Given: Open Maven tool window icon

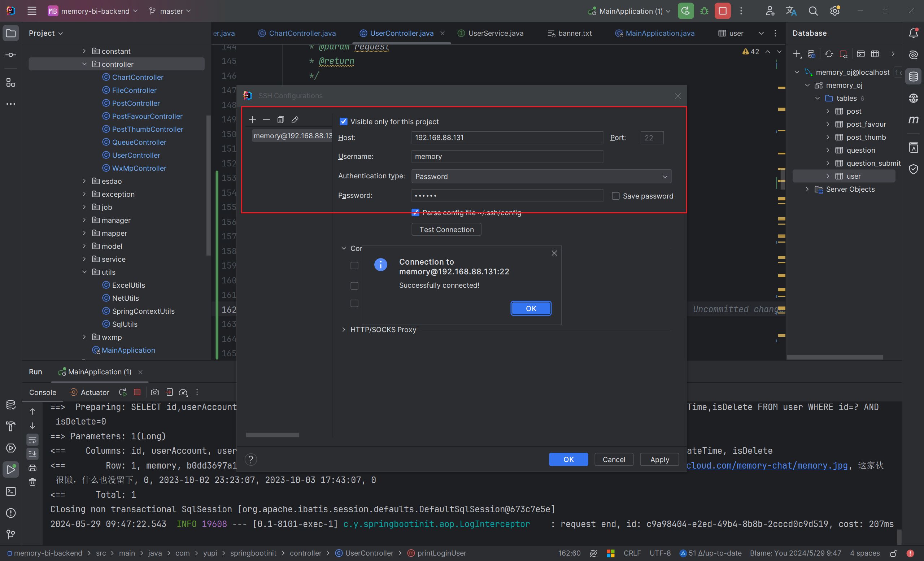Looking at the screenshot, I should click(x=914, y=119).
